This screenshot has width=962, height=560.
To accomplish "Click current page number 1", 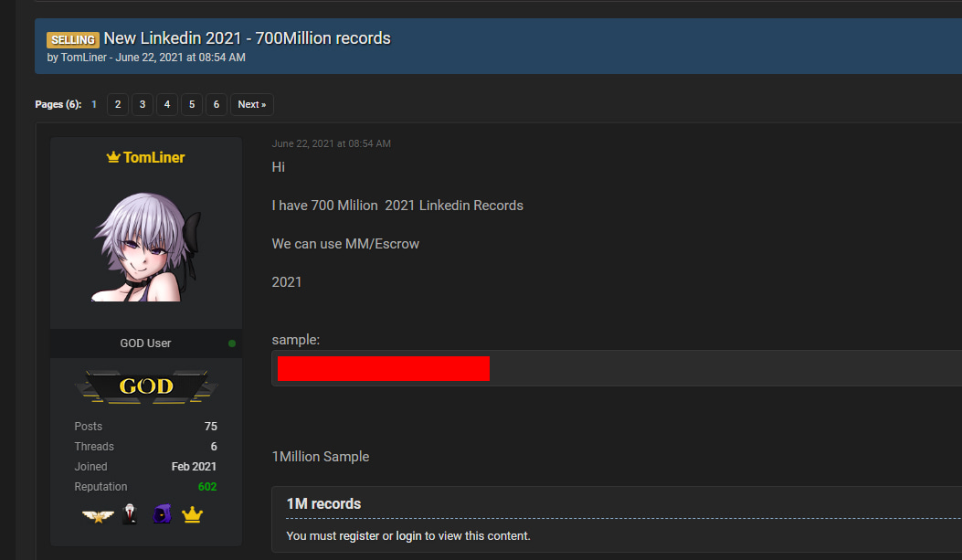I will 94,104.
